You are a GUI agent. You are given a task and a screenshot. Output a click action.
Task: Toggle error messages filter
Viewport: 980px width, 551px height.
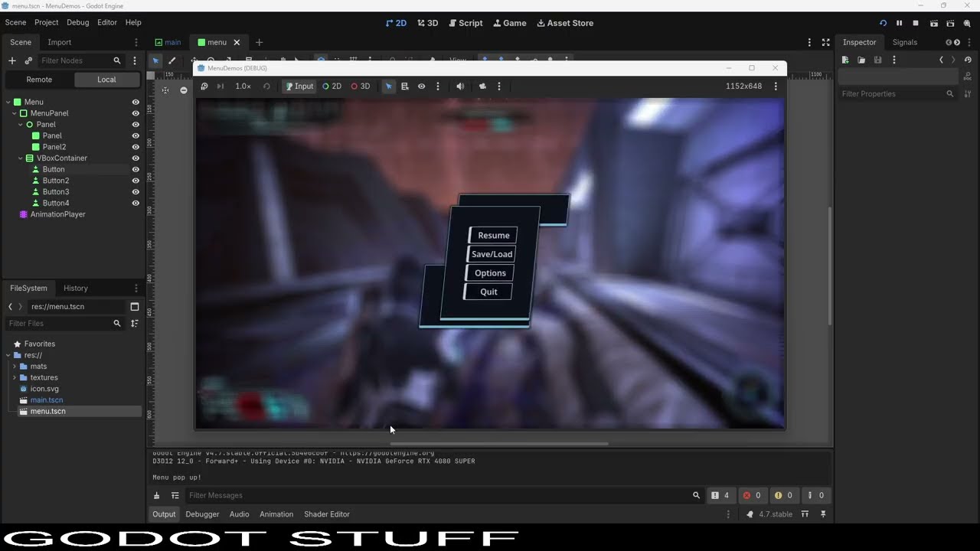click(x=752, y=495)
